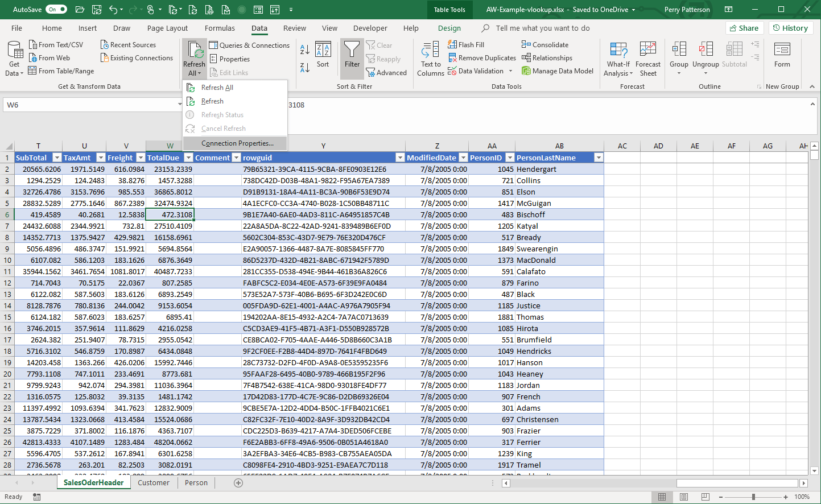
Task: Open Manage Data Model
Action: click(558, 71)
